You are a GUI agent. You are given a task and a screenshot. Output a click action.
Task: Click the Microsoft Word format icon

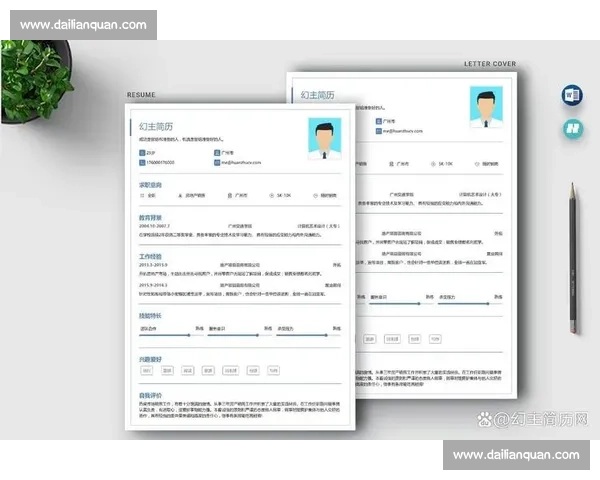coord(572,95)
